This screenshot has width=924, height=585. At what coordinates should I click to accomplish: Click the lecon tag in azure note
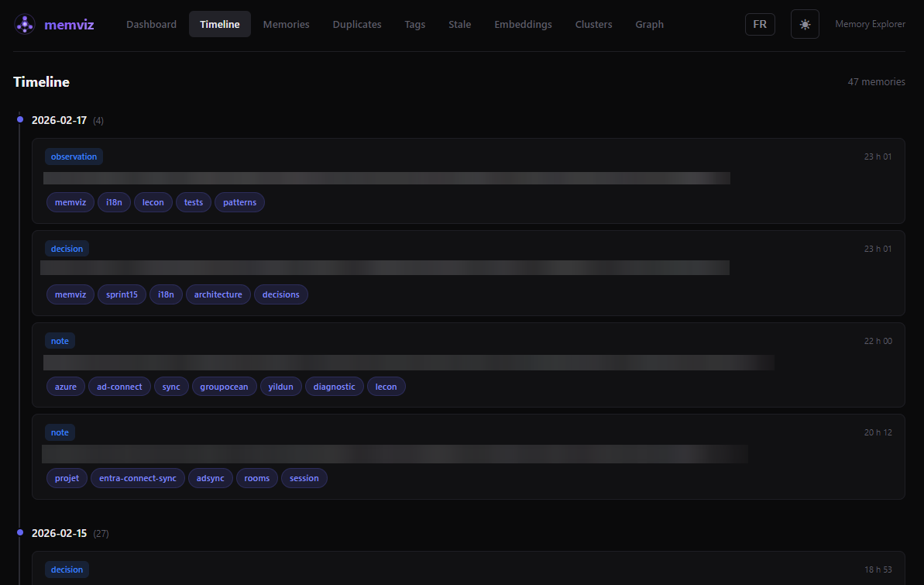[x=386, y=387]
